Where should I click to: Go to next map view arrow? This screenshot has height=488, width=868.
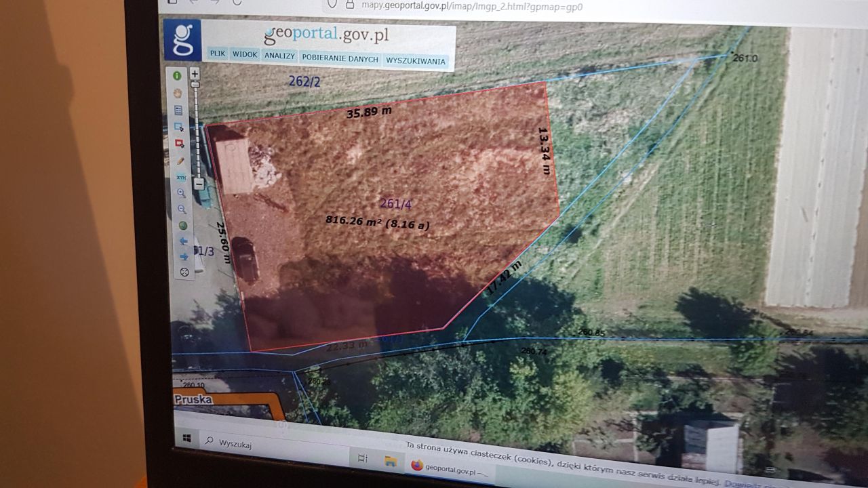184,256
